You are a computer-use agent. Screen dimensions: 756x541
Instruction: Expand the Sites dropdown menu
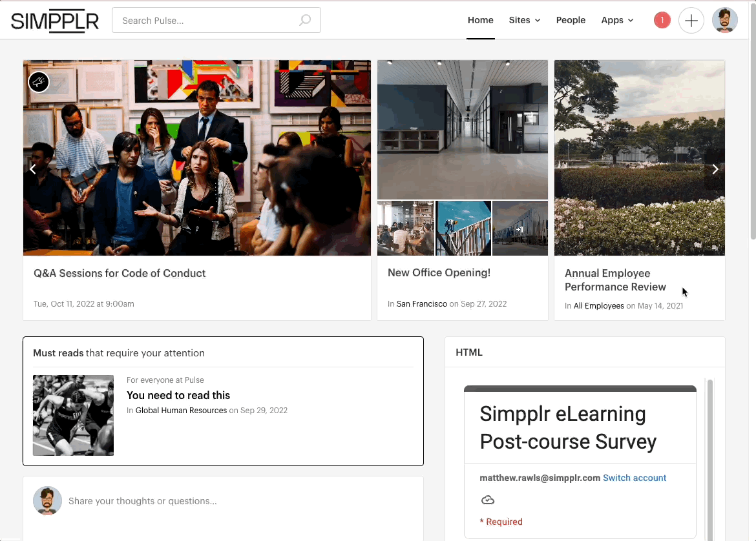[x=524, y=21]
